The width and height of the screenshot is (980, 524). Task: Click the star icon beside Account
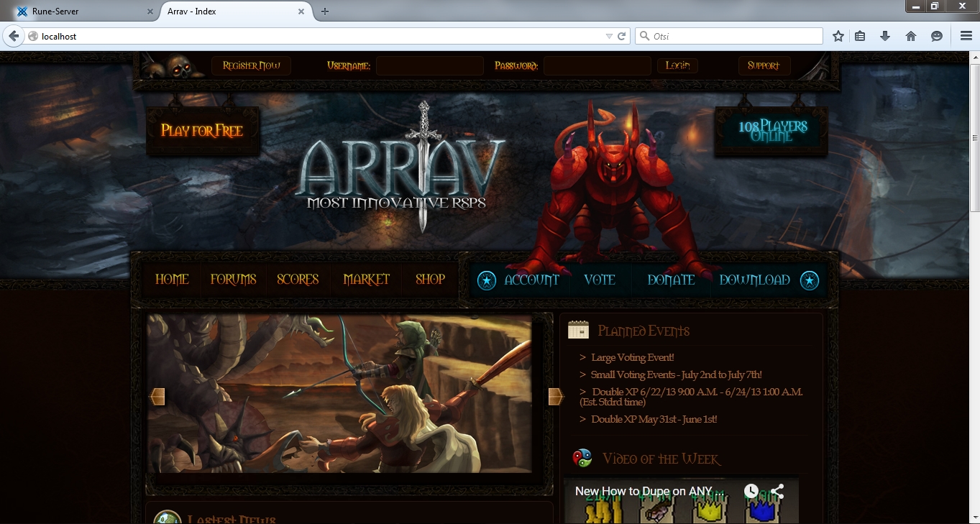pos(487,280)
